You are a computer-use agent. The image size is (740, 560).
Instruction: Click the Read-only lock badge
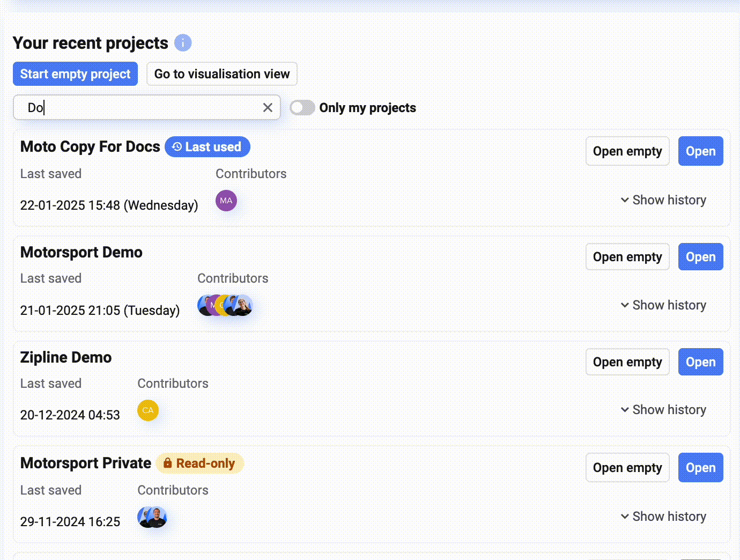pos(199,463)
